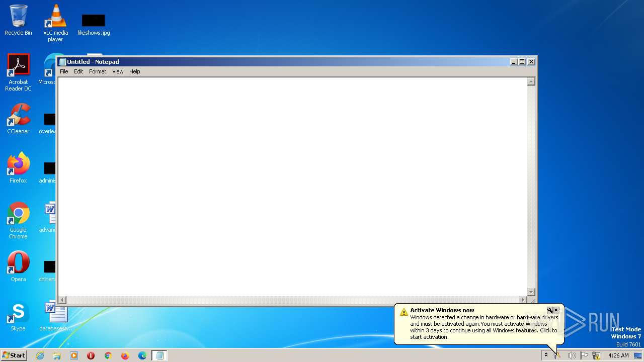Open the Help menu in Notepad
644x362 pixels.
(134, 71)
